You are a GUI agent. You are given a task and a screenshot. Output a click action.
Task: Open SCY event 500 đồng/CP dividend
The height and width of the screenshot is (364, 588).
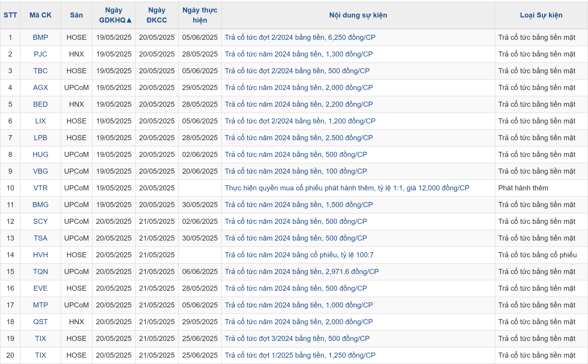[296, 221]
